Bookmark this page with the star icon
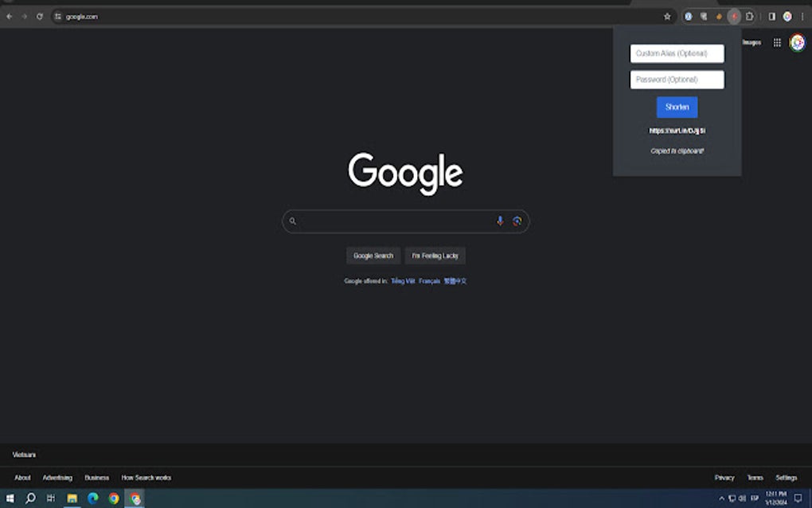This screenshot has height=508, width=812. [666, 16]
